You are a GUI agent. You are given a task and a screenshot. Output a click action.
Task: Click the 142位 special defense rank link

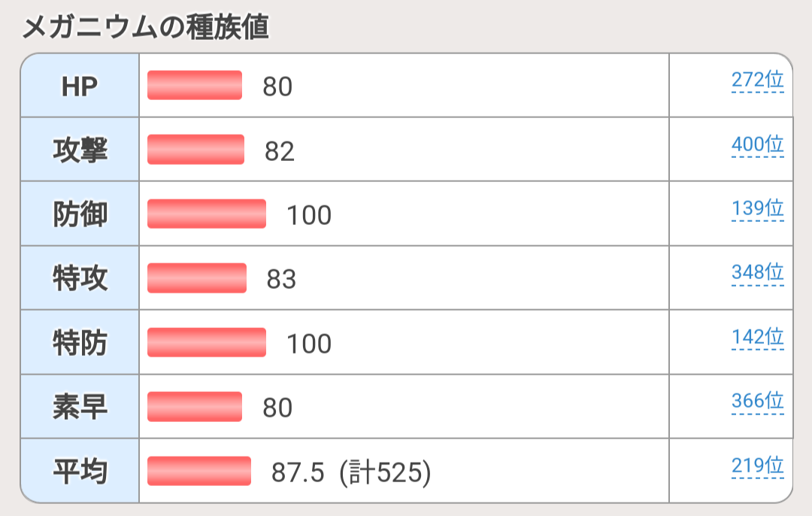757,337
